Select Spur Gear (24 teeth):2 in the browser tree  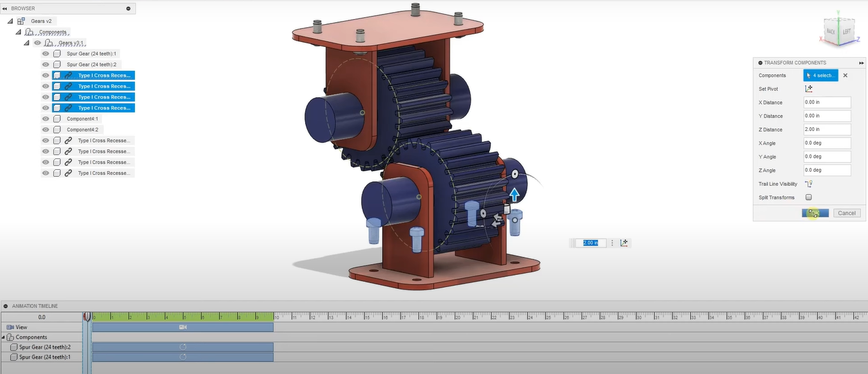click(x=91, y=65)
